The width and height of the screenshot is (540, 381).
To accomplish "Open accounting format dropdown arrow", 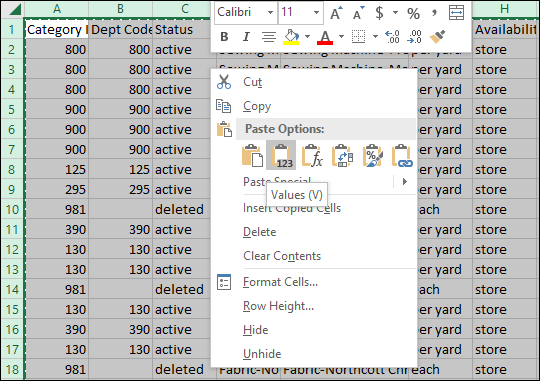I will point(395,13).
